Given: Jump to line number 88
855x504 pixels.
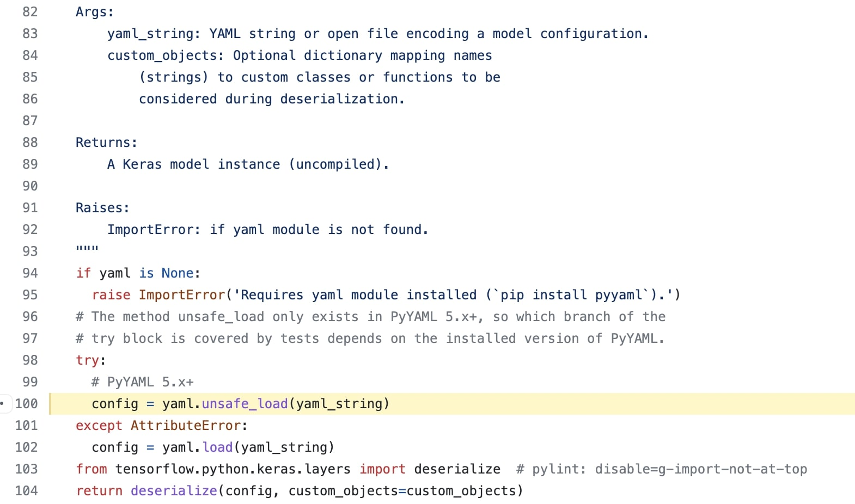Looking at the screenshot, I should [x=30, y=143].
